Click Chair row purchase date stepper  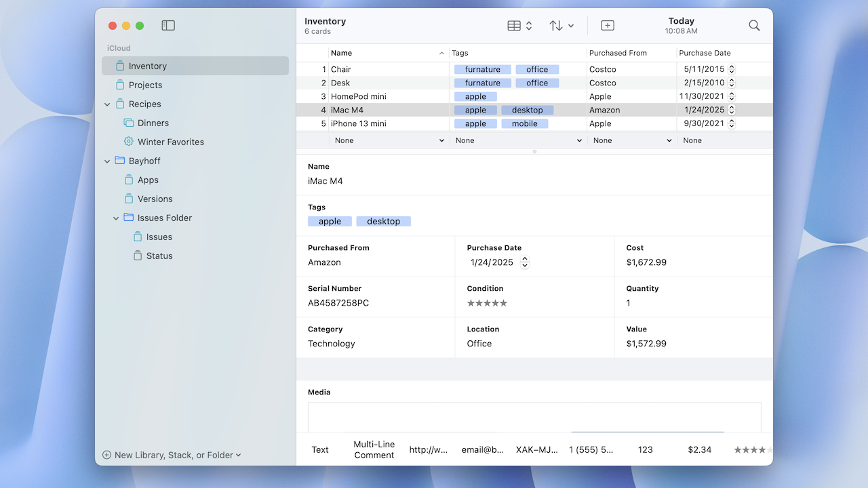pos(732,69)
